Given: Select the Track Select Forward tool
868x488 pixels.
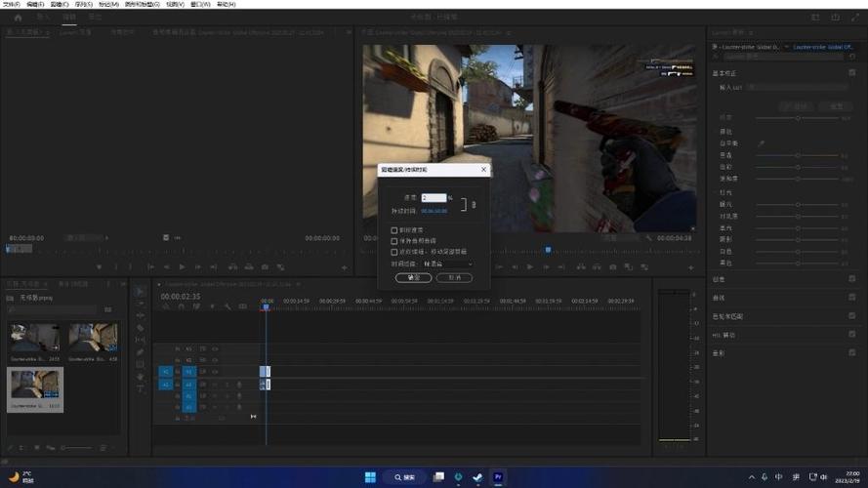Looking at the screenshot, I should [140, 304].
